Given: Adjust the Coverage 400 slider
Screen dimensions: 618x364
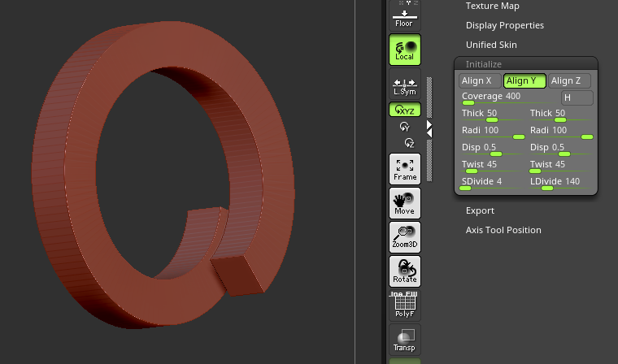Looking at the screenshot, I should click(508, 97).
